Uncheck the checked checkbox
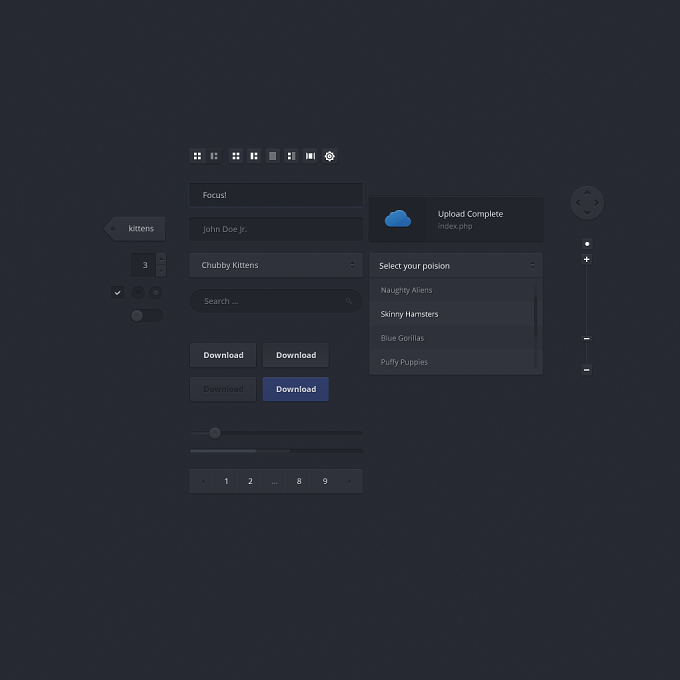 117,293
